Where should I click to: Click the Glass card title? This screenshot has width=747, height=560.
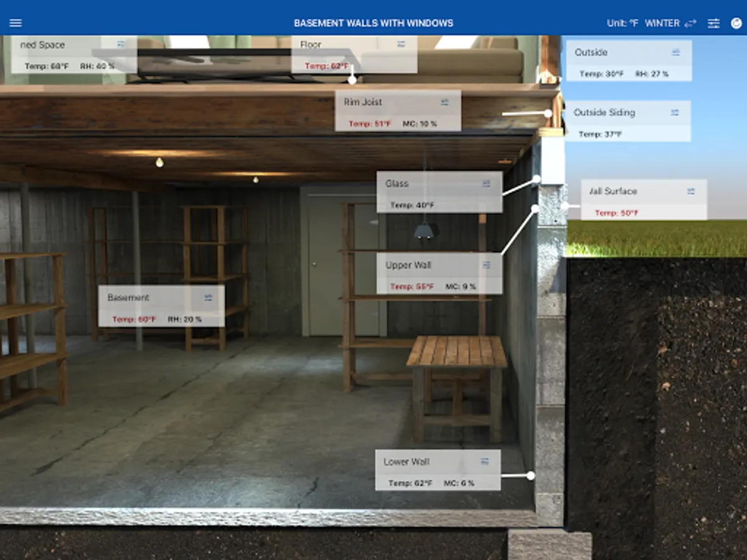coord(397,184)
